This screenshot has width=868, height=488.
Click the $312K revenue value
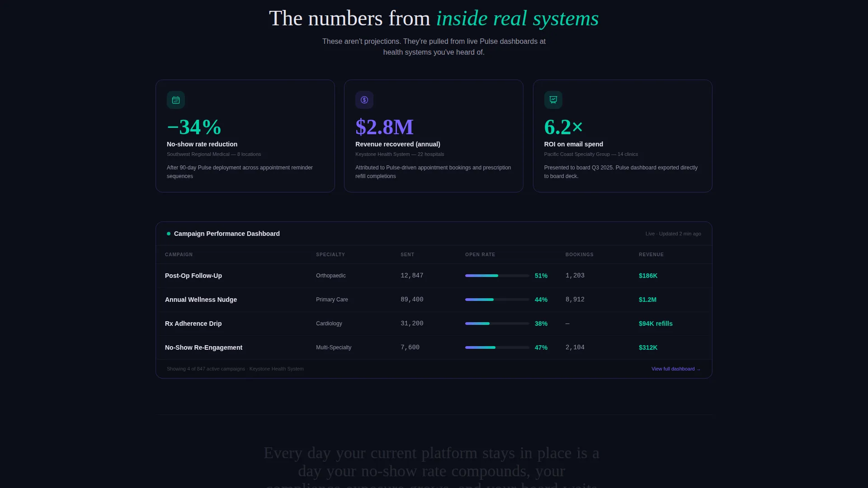[648, 347]
